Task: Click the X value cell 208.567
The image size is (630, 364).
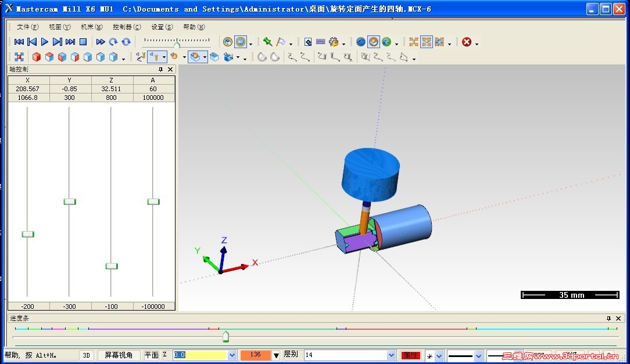Action: pos(28,89)
